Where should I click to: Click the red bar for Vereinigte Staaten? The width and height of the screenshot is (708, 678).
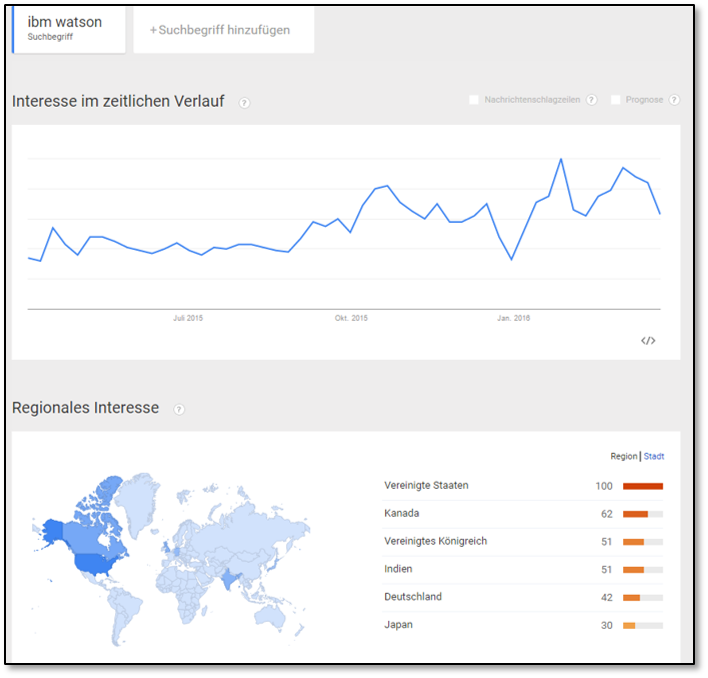point(643,486)
